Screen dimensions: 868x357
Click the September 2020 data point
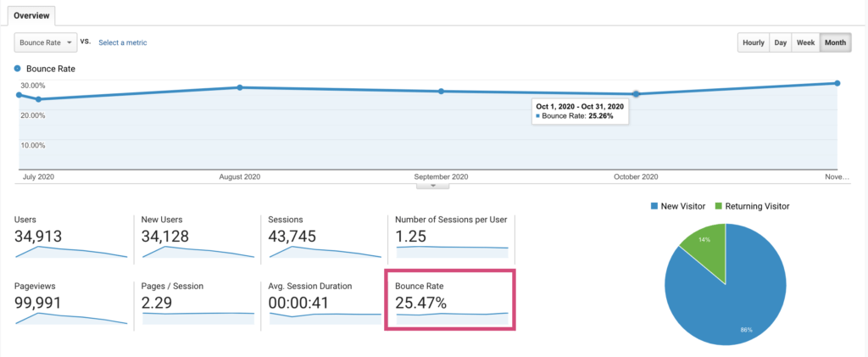(x=441, y=92)
